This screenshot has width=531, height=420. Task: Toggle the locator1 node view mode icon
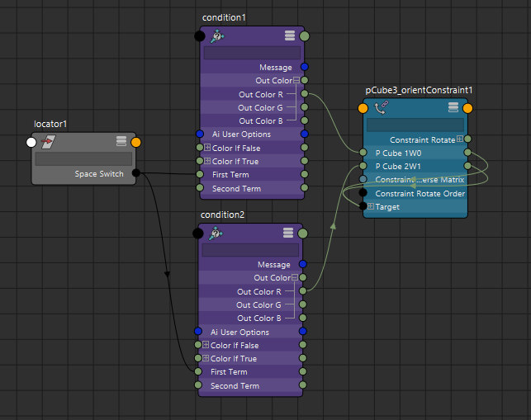tap(121, 142)
